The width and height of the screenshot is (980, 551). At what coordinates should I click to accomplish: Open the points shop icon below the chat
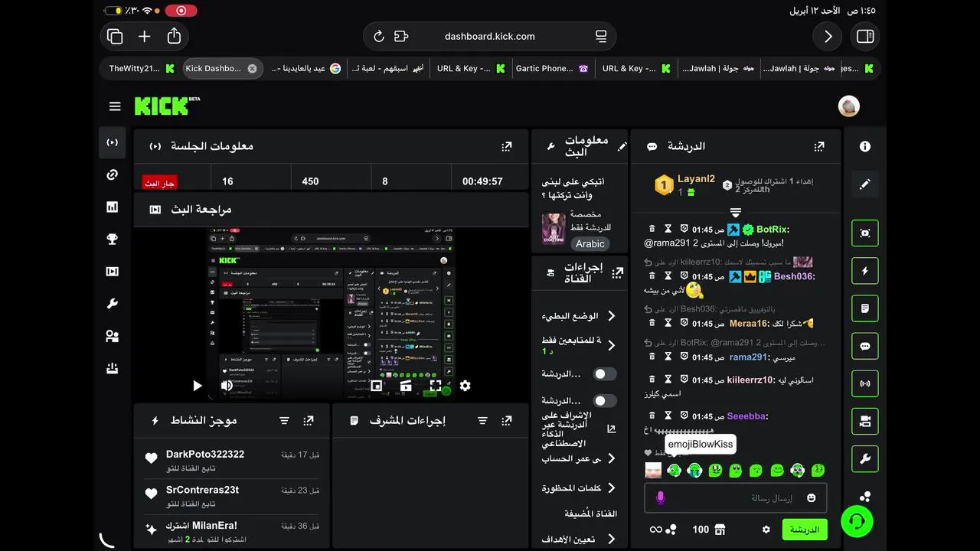(719, 530)
